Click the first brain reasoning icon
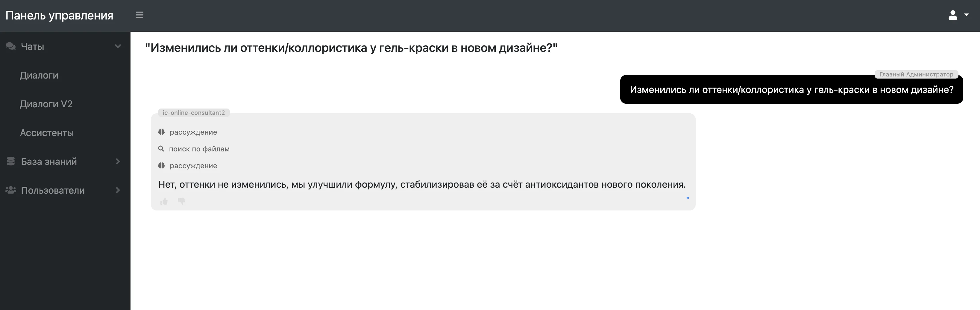980x310 pixels. pyautogui.click(x=161, y=132)
